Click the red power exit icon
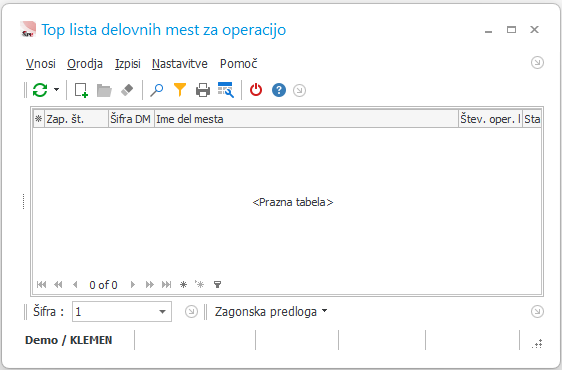This screenshot has width=562, height=370. (256, 90)
